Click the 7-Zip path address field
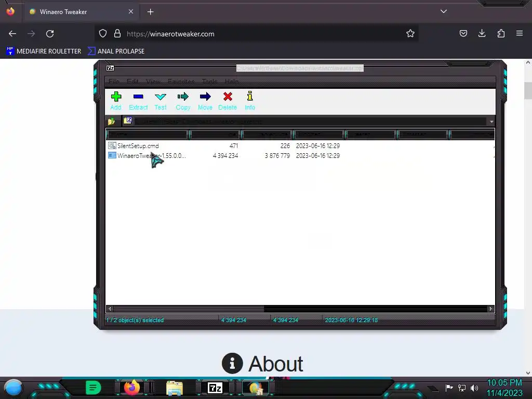Image resolution: width=532 pixels, height=399 pixels. click(305, 121)
